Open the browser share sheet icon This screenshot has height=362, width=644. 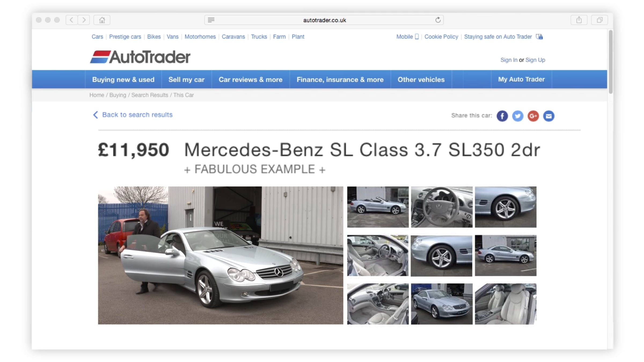(579, 20)
